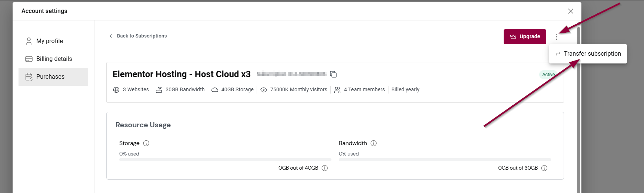Select Purchases in the sidebar
Viewport: 644px width, 193px height.
(x=50, y=77)
